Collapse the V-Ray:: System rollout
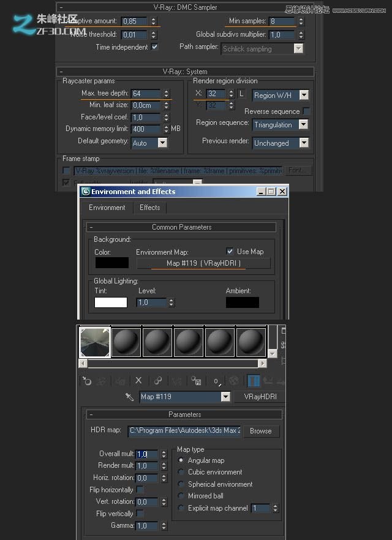Image resolution: width=392 pixels, height=540 pixels. click(x=61, y=72)
